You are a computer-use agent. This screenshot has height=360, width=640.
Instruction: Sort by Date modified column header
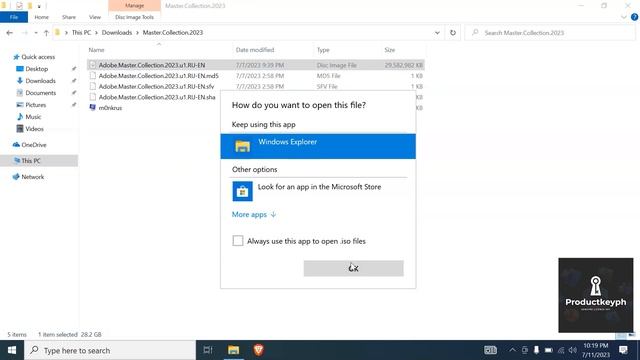pyautogui.click(x=255, y=50)
